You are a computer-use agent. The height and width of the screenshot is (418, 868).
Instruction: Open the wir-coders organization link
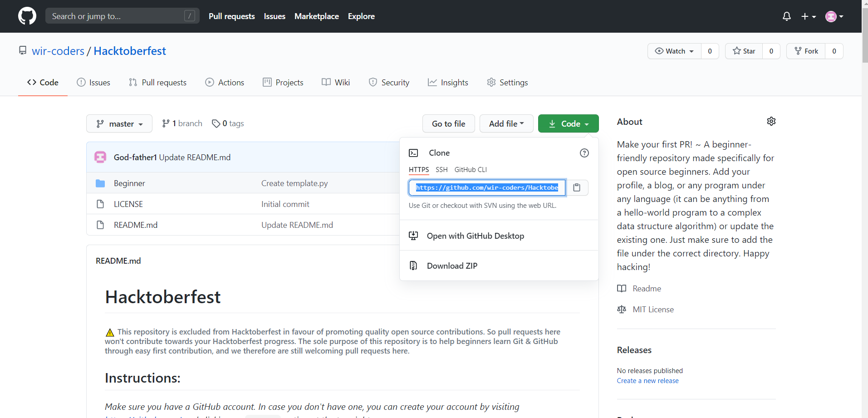coord(58,51)
